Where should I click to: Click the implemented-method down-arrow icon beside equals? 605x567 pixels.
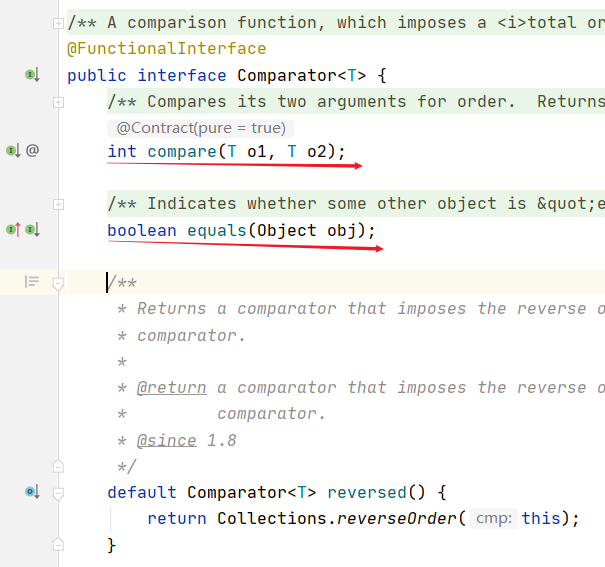coord(32,230)
